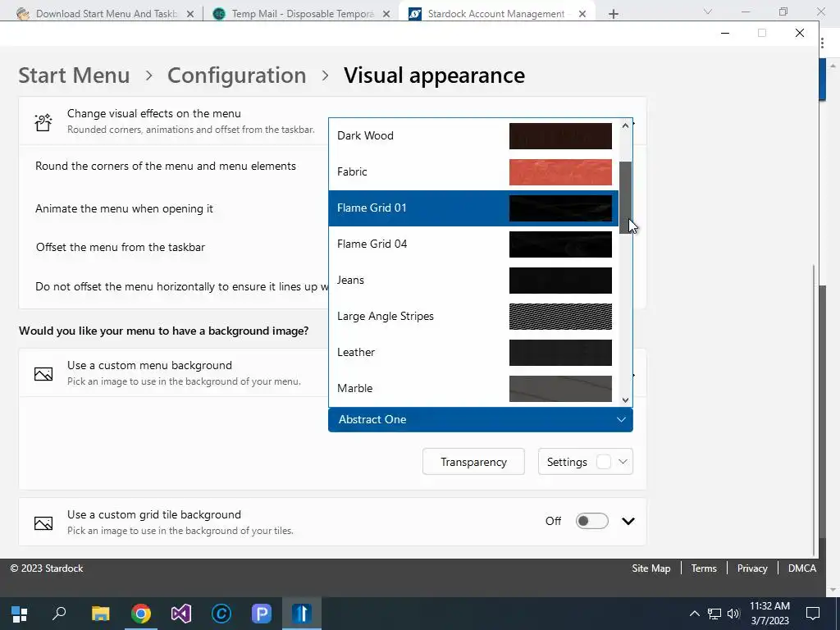Open the DMCA footer link
Image resolution: width=840 pixels, height=630 pixels.
802,568
